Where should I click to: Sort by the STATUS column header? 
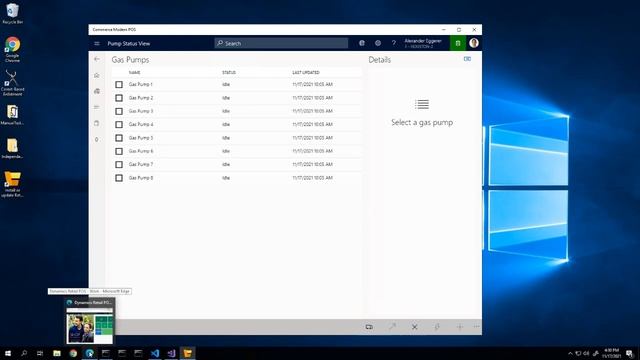(x=229, y=72)
